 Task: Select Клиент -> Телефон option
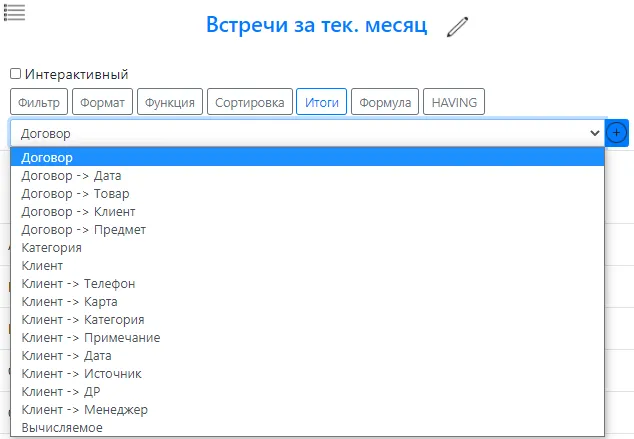coord(307,283)
